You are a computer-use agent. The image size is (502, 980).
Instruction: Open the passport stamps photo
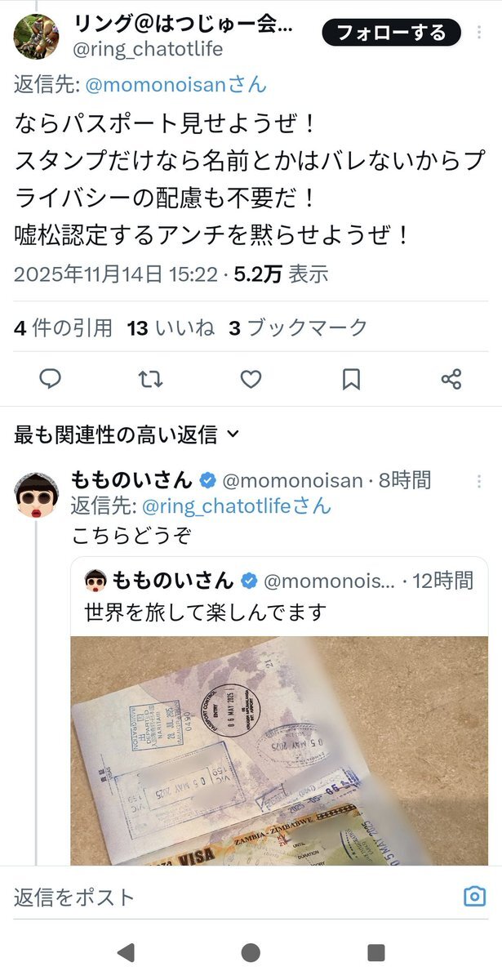(x=279, y=751)
